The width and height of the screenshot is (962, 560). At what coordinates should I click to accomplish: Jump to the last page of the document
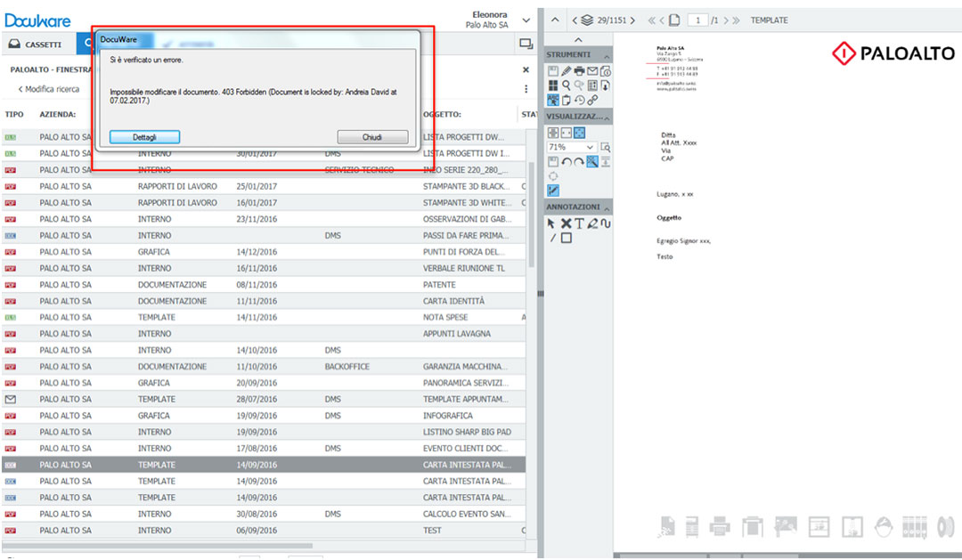pyautogui.click(x=736, y=20)
